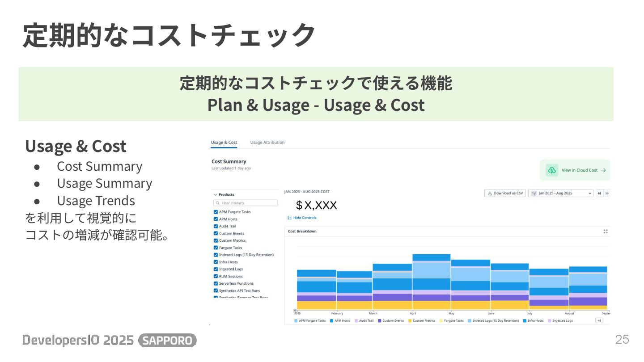The width and height of the screenshot is (644, 362).
Task: Click the $X,XXX total cost value
Action: coord(317,206)
